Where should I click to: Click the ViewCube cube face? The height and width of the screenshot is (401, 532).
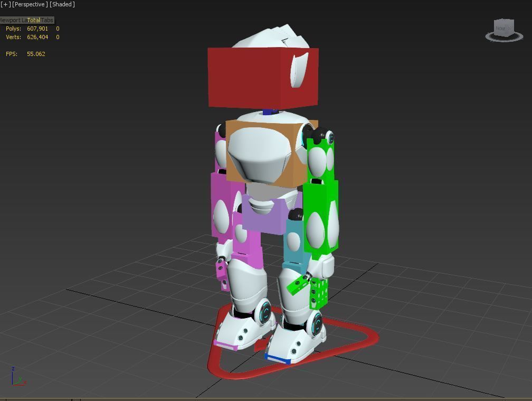click(504, 27)
